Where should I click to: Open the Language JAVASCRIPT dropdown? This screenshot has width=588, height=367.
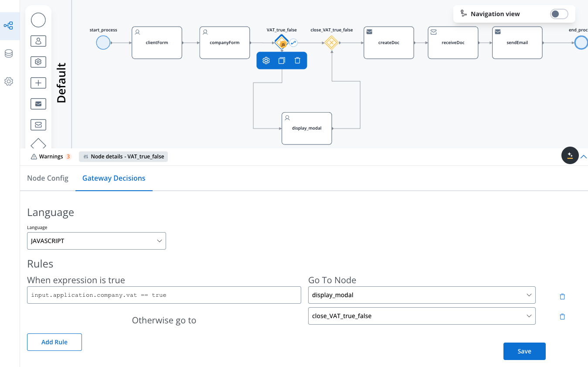(x=96, y=241)
